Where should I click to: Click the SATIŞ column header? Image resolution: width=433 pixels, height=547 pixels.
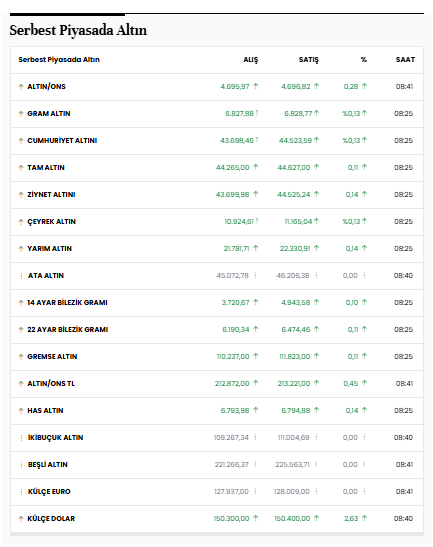pyautogui.click(x=309, y=60)
